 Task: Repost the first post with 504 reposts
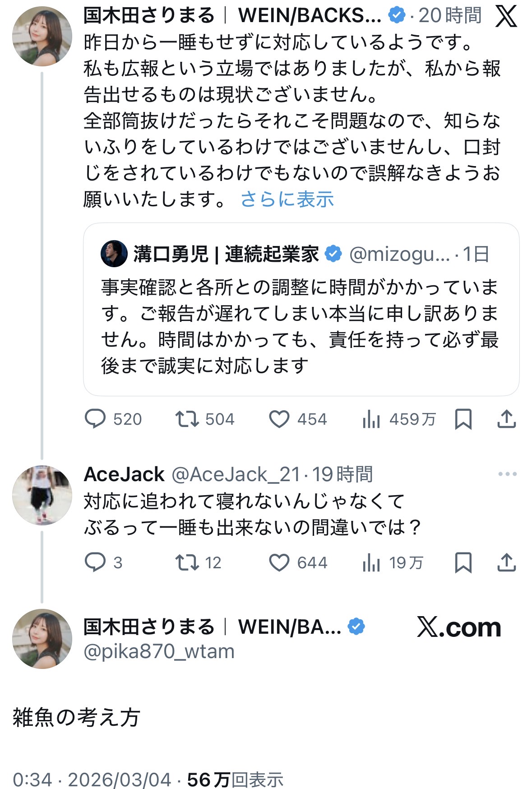tap(187, 419)
